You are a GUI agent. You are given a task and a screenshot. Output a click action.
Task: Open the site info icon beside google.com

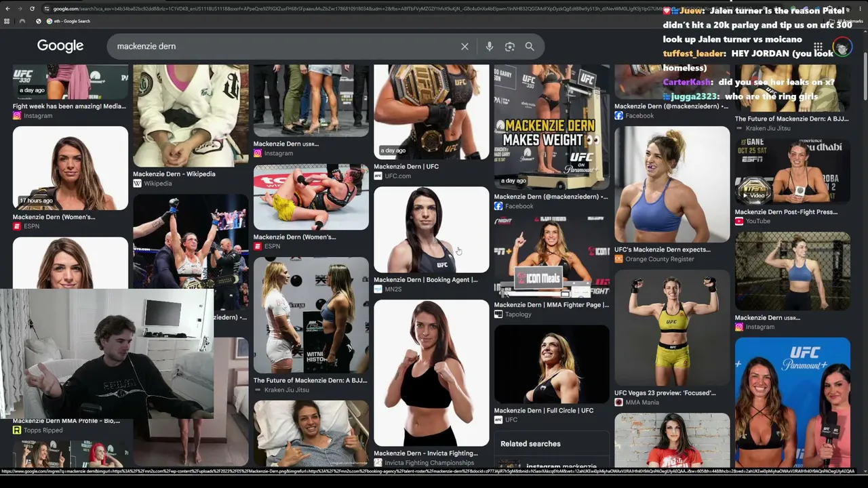coord(47,9)
